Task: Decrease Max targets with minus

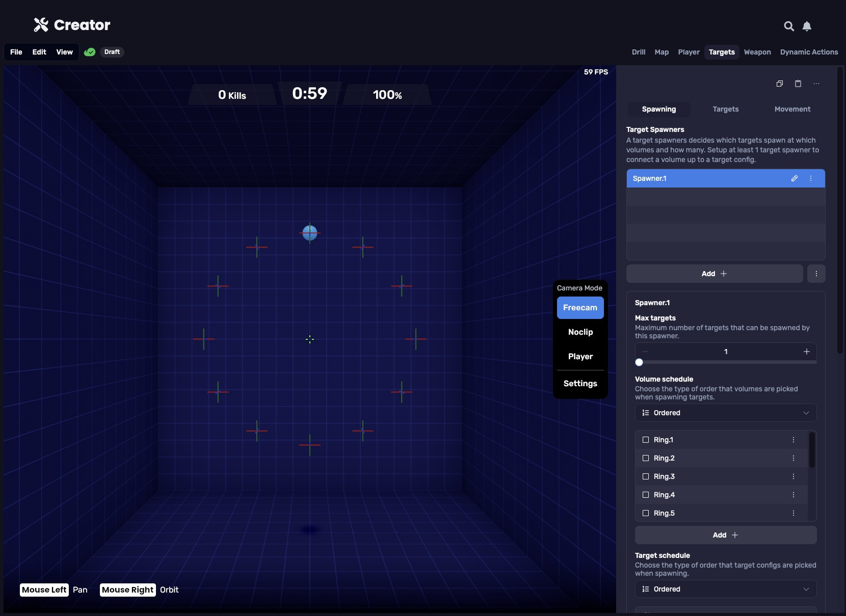Action: 645,352
